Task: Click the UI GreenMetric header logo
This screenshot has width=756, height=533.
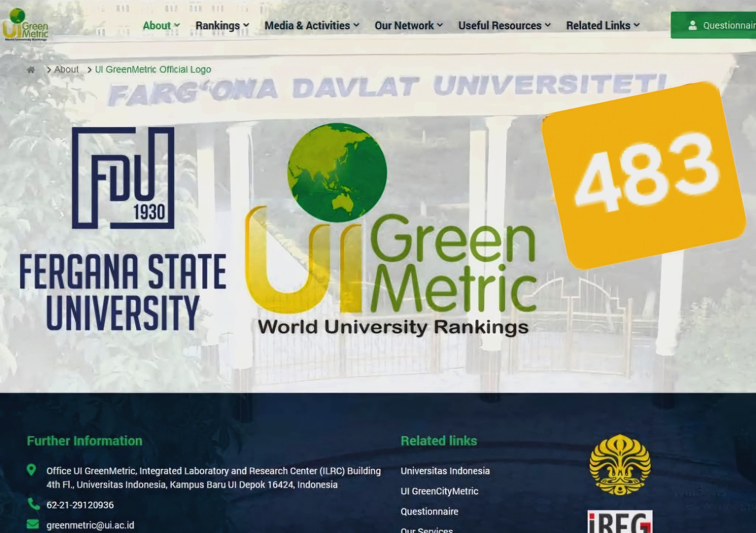Action: 25,25
